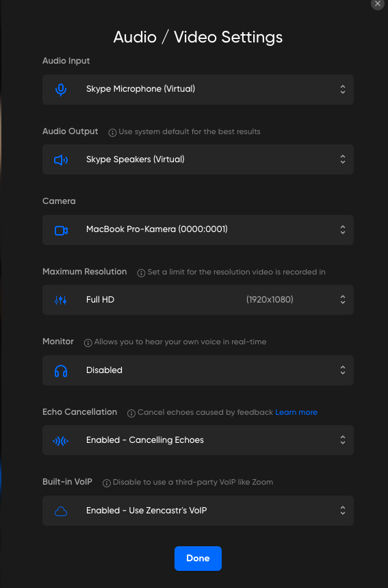The image size is (388, 588).
Task: Open the MacBook Pro-Kamera camera selector
Action: click(x=198, y=230)
